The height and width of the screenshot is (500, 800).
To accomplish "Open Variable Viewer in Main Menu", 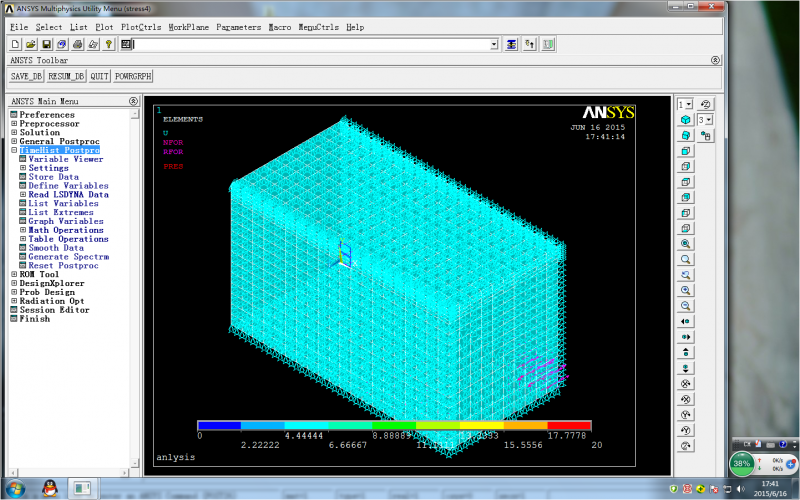I will point(66,159).
